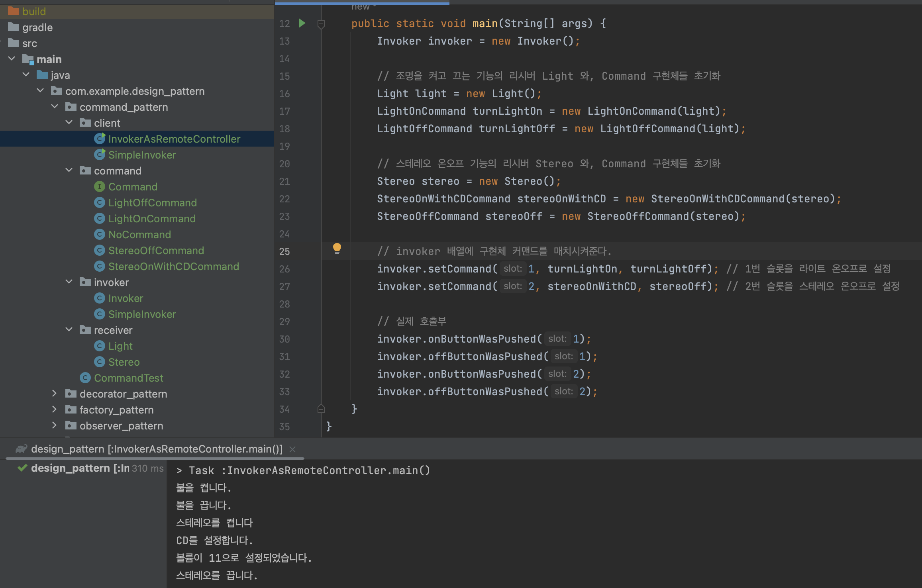922x588 pixels.
Task: Collapse the command_pattern package
Action: 55,107
